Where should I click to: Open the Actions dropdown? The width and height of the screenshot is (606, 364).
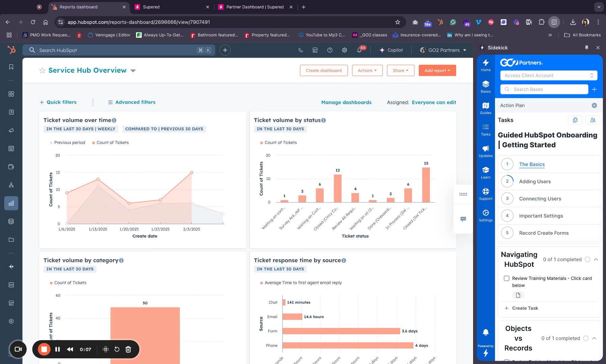click(x=367, y=70)
